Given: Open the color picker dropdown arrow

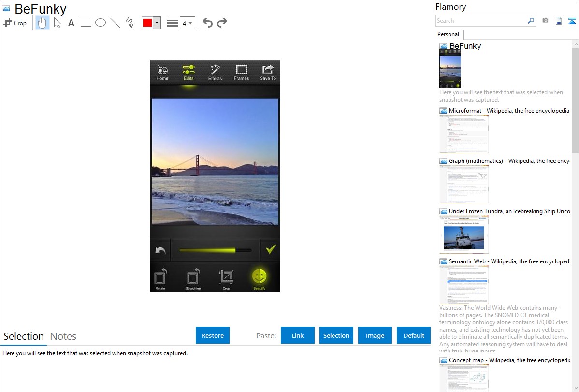Looking at the screenshot, I should click(157, 23).
